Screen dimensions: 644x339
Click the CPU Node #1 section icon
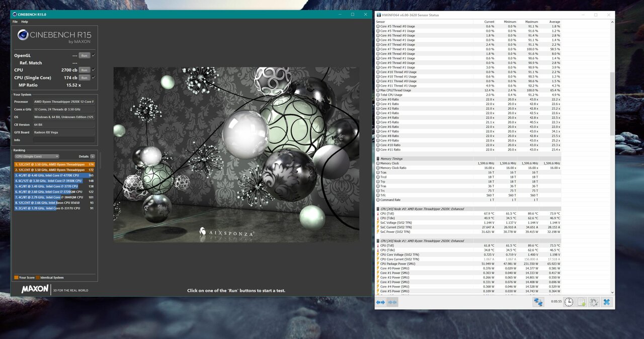(x=378, y=241)
